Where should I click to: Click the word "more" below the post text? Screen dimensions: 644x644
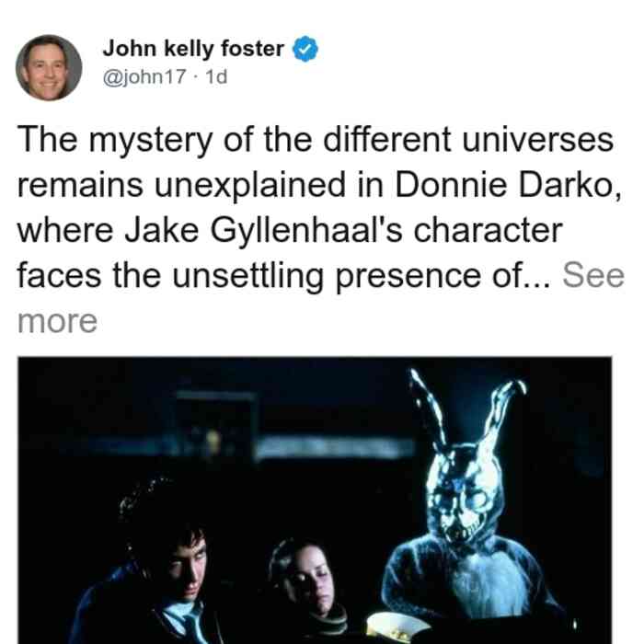point(57,322)
